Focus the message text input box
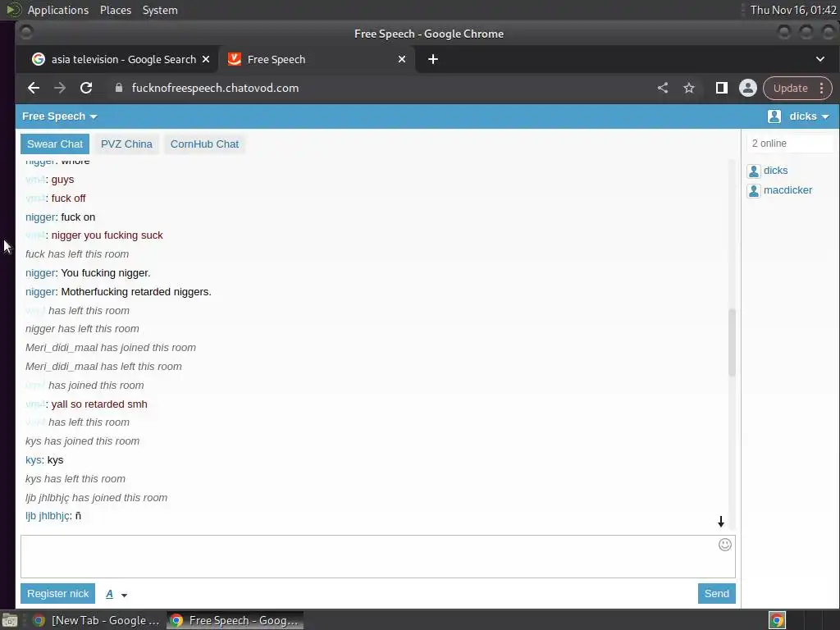Screen dimensions: 840x630 (377, 557)
